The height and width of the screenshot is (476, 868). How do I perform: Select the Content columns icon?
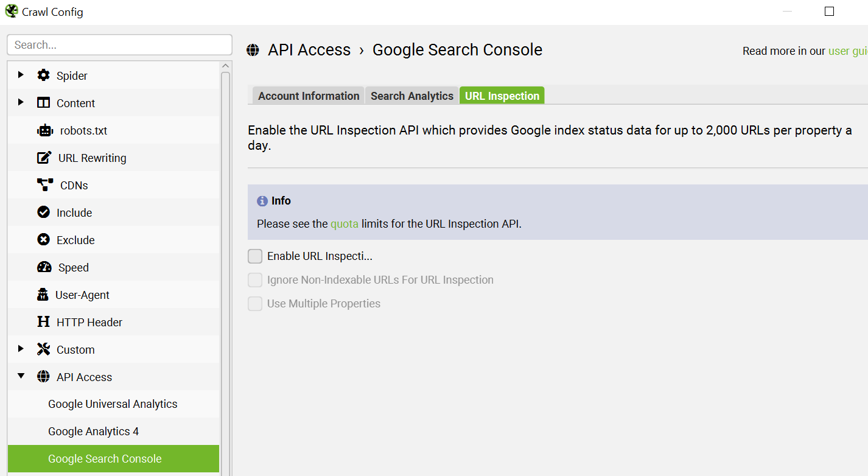pyautogui.click(x=43, y=103)
